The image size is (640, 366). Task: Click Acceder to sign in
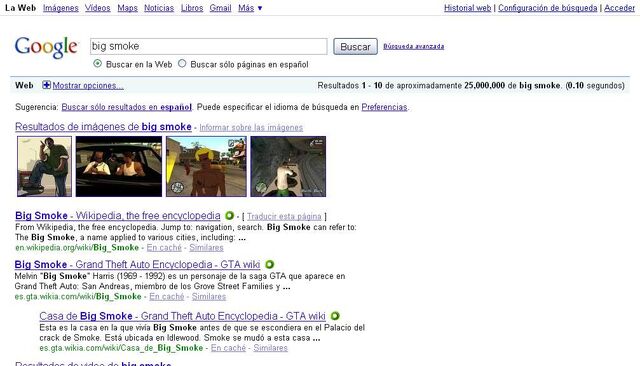click(x=619, y=8)
